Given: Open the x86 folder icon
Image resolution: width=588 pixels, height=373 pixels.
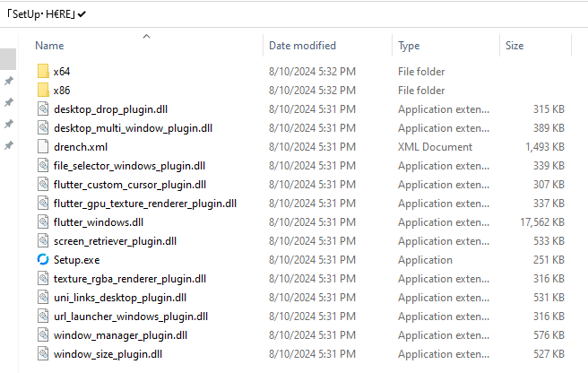Looking at the screenshot, I should 43,90.
